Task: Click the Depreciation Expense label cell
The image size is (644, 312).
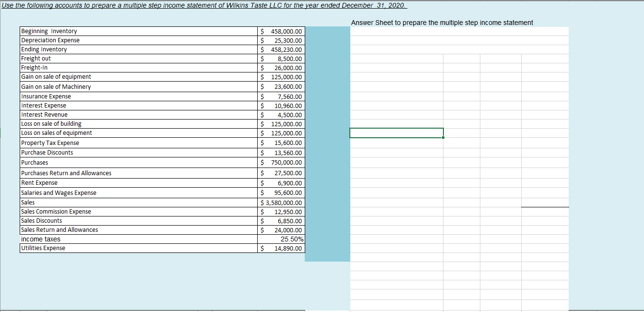Action: coord(139,40)
